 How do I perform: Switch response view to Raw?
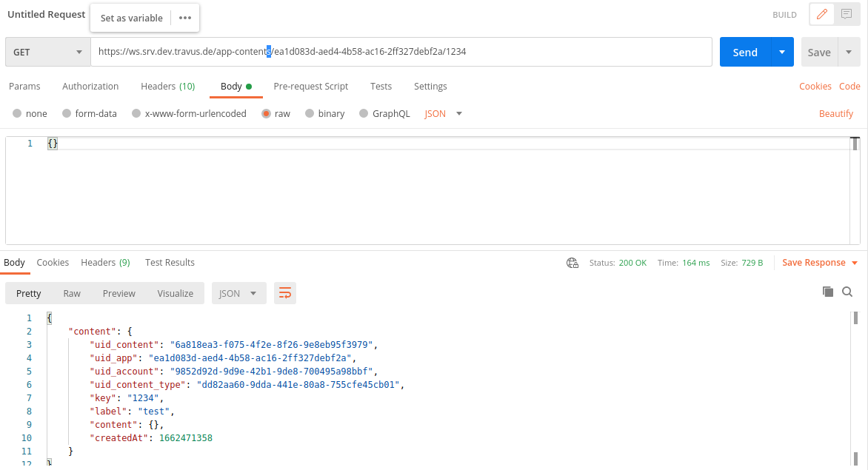point(72,293)
